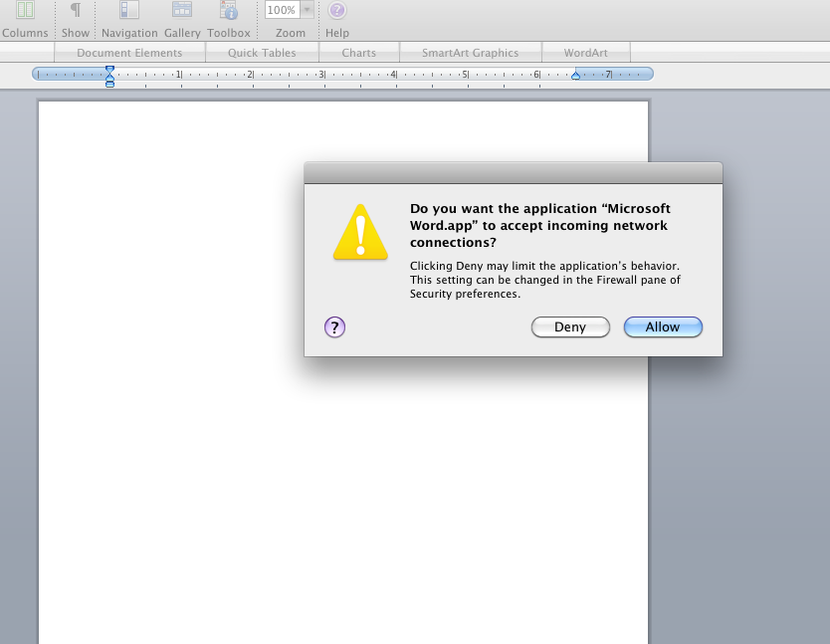The width and height of the screenshot is (830, 644).
Task: Click the dialog title bar
Action: click(x=513, y=173)
